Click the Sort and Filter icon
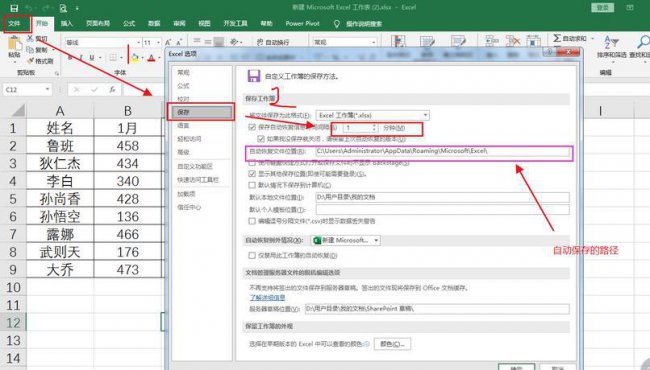The width and height of the screenshot is (650, 370). click(x=611, y=42)
